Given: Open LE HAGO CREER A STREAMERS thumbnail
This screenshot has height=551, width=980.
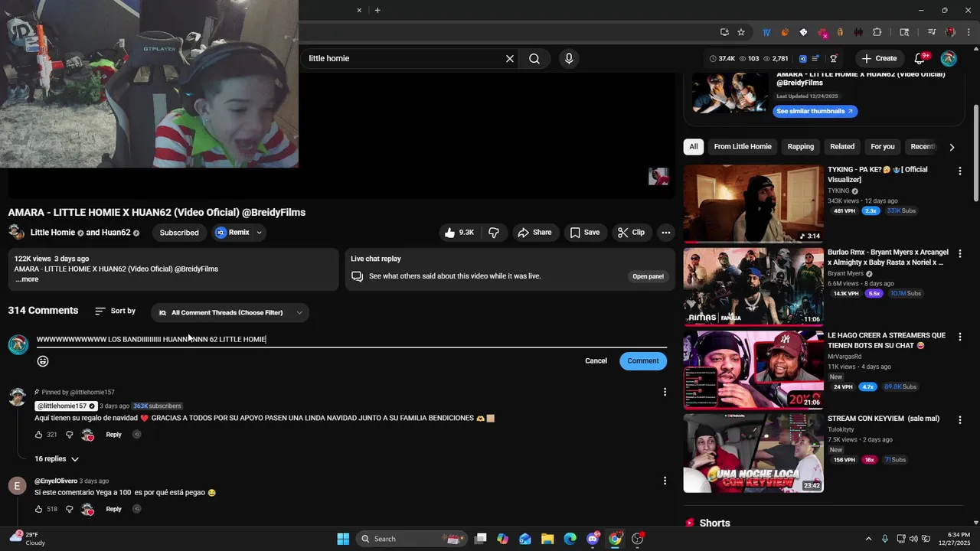Looking at the screenshot, I should pyautogui.click(x=753, y=370).
